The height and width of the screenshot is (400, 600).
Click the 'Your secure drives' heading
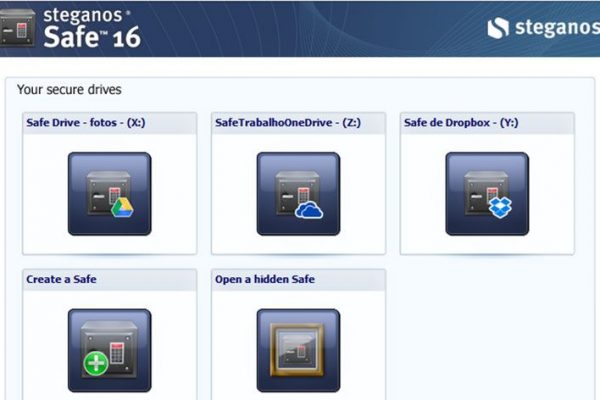[x=69, y=90]
